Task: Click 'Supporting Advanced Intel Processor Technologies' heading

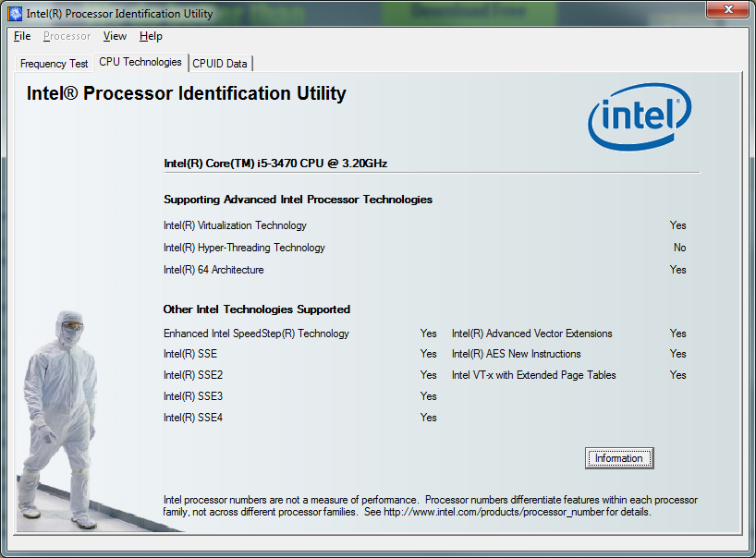Action: click(298, 200)
